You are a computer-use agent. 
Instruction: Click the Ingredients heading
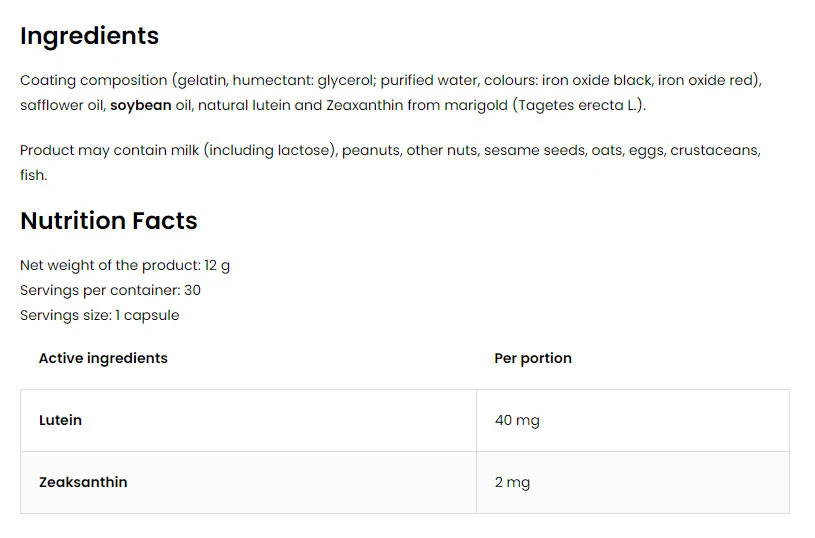point(89,36)
